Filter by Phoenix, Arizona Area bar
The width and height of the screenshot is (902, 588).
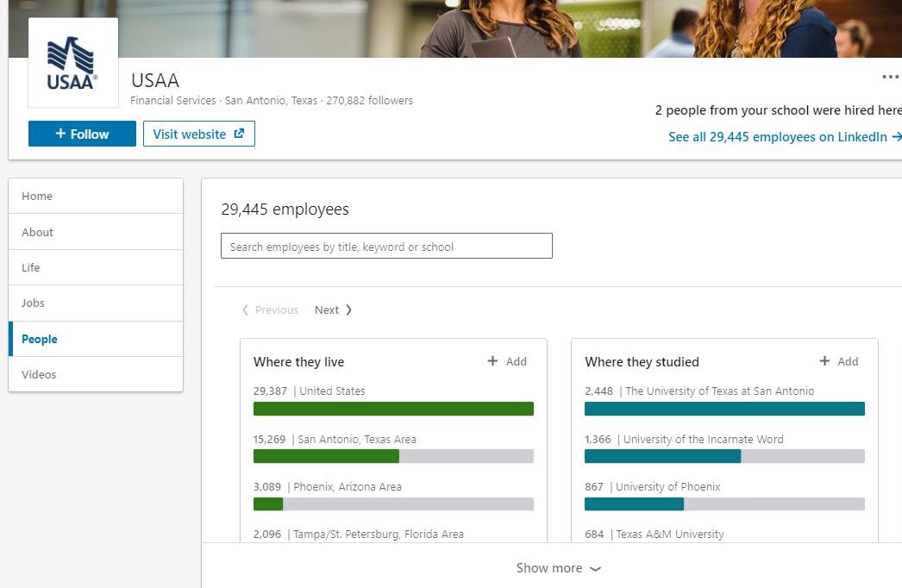[x=393, y=504]
